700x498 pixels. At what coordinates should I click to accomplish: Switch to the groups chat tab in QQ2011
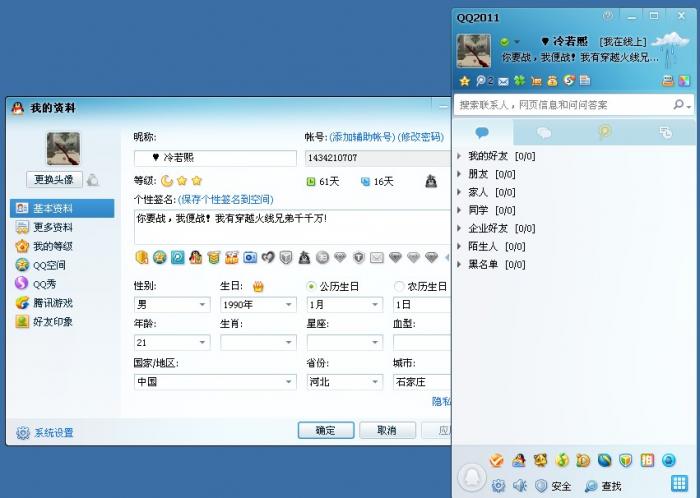click(x=543, y=133)
